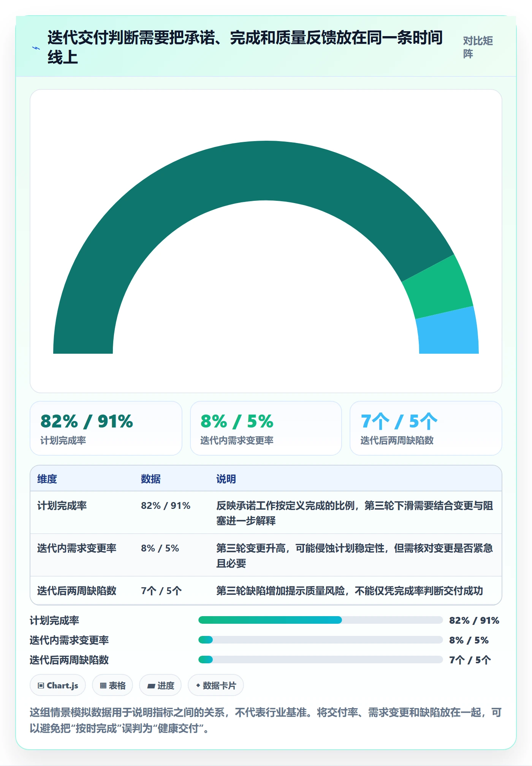532x766 pixels.
Task: Click the explanation starting with 第三轮变更升高
Action: click(355, 556)
